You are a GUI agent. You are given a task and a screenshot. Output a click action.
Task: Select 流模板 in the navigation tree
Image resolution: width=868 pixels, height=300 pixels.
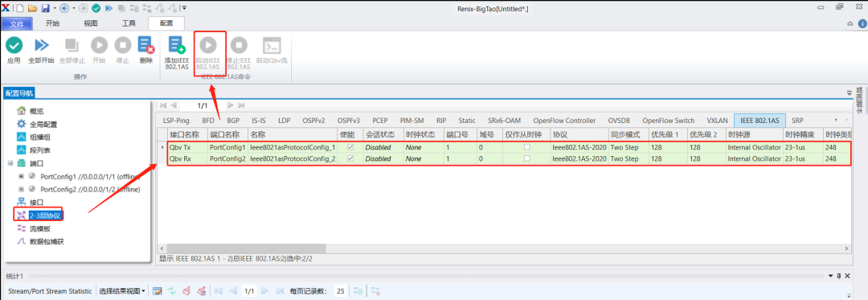pyautogui.click(x=40, y=228)
